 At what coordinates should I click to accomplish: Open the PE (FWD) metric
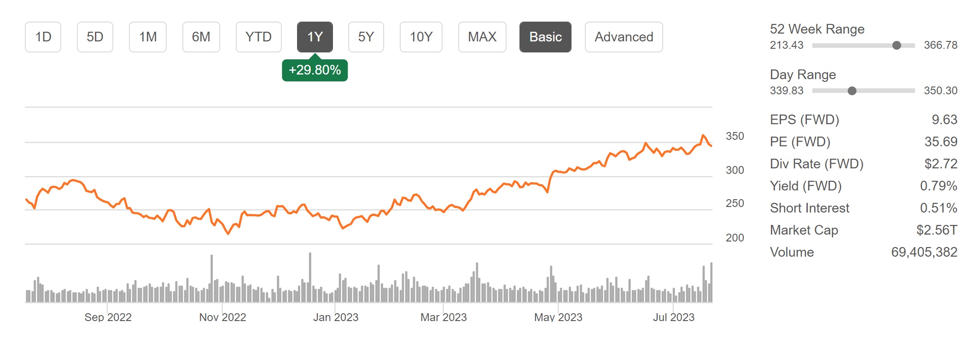point(800,142)
